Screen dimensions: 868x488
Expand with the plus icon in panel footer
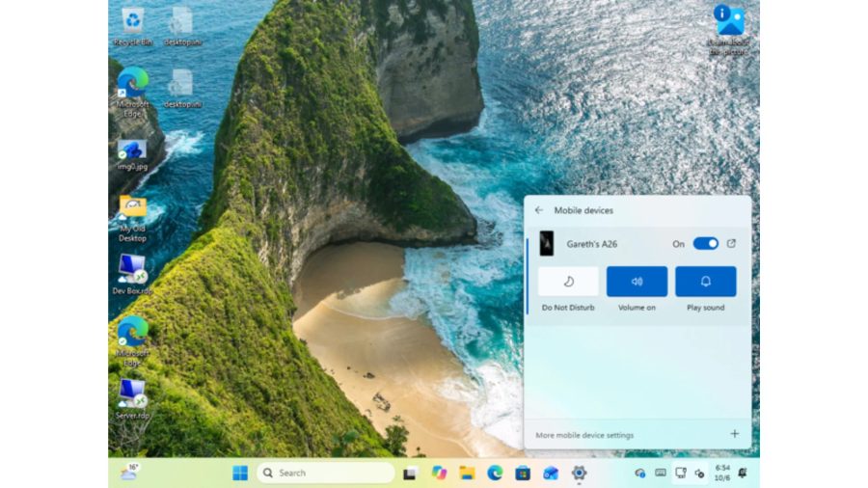[735, 434]
